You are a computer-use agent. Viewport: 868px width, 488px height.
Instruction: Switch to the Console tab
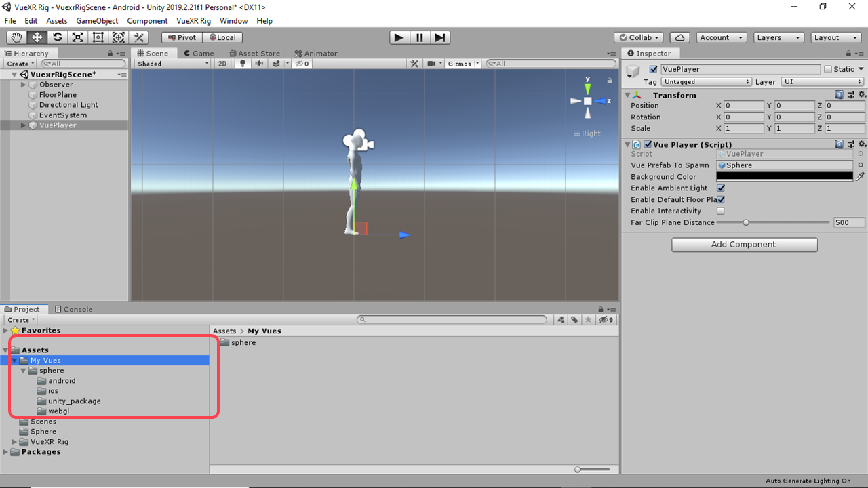74,309
